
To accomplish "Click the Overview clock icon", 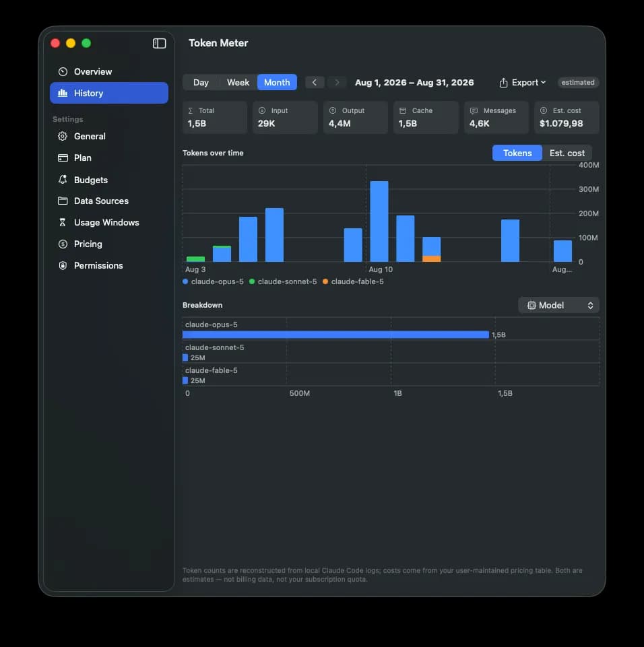I will pyautogui.click(x=63, y=72).
